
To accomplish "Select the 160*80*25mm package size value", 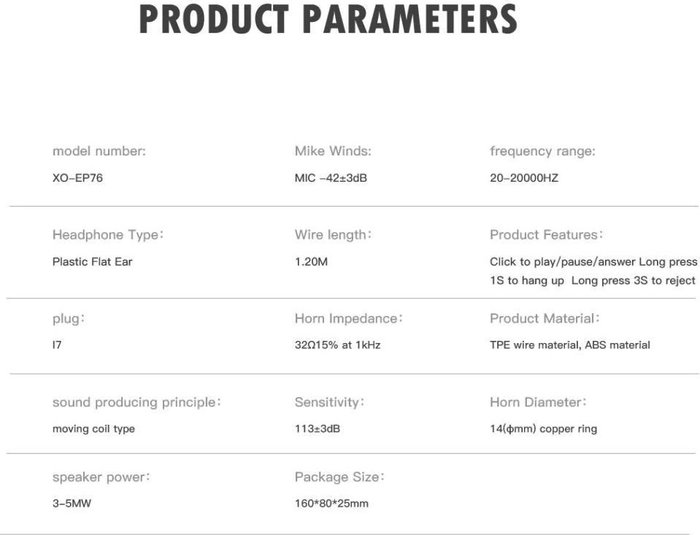I will coord(331,503).
